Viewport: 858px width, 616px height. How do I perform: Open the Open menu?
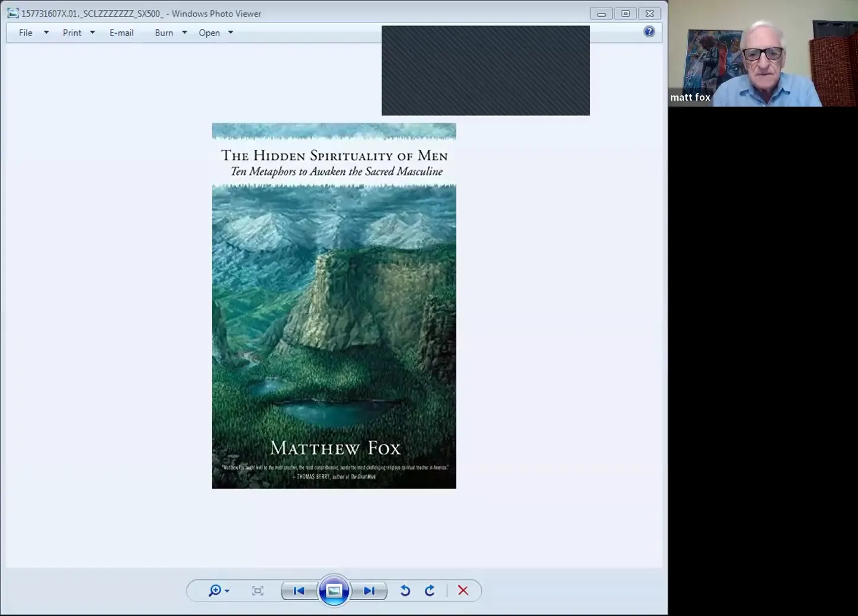click(x=209, y=33)
